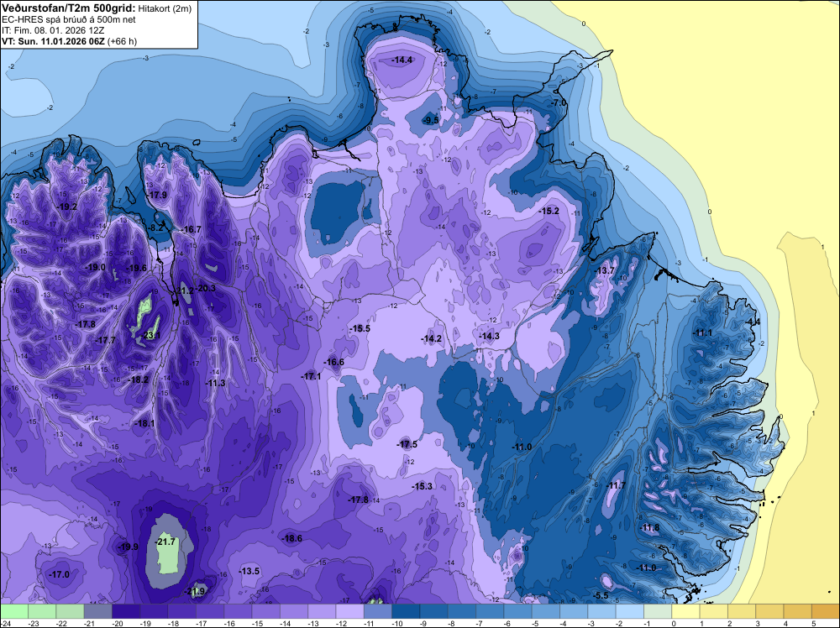Viewport: 840px width, 628px height.
Task: Click the -14.2 temperature value
Action: click(431, 338)
